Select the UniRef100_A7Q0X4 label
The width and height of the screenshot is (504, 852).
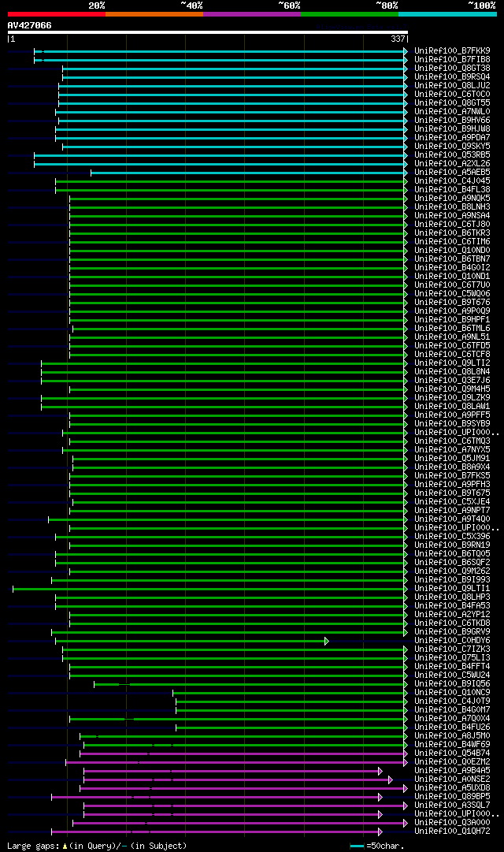452,720
